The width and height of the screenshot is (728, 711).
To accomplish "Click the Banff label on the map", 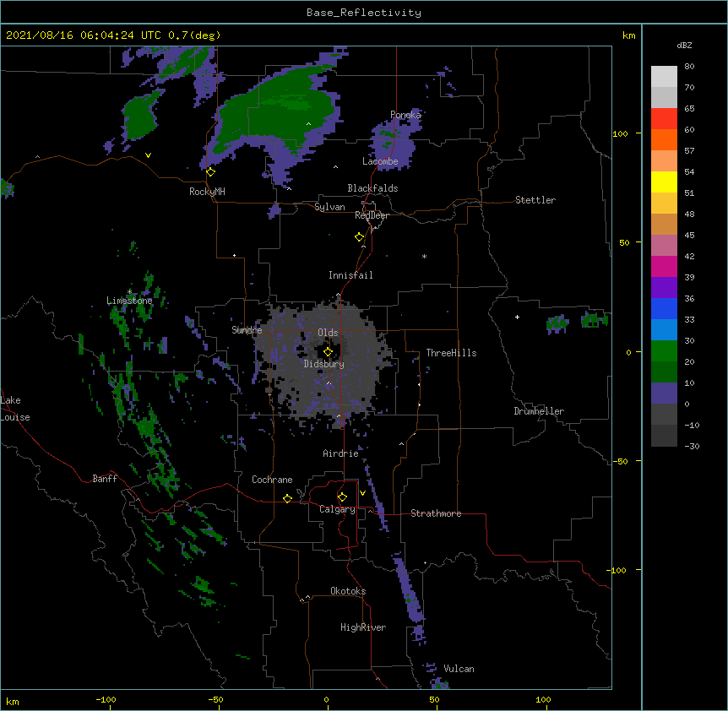I will click(x=105, y=479).
